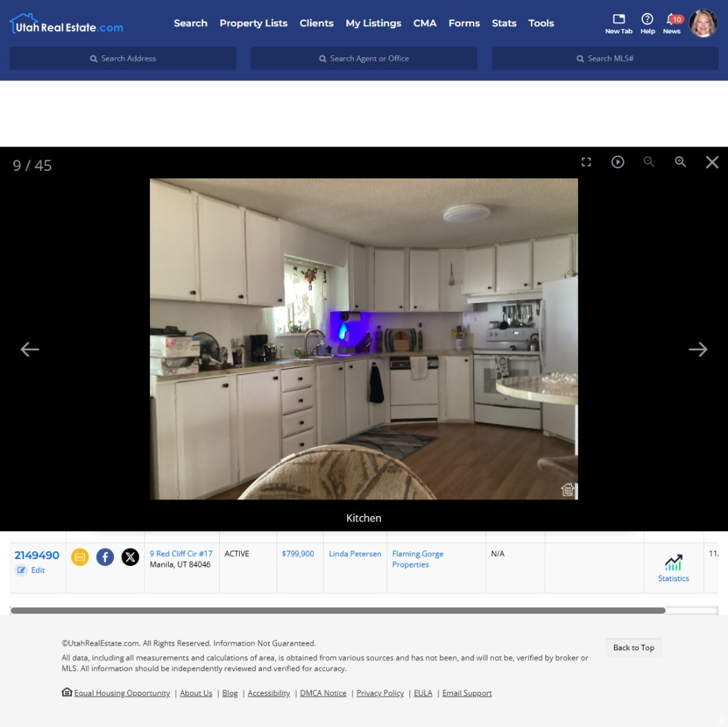This screenshot has width=728, height=727.
Task: Open listing Statistics
Action: 673,569
